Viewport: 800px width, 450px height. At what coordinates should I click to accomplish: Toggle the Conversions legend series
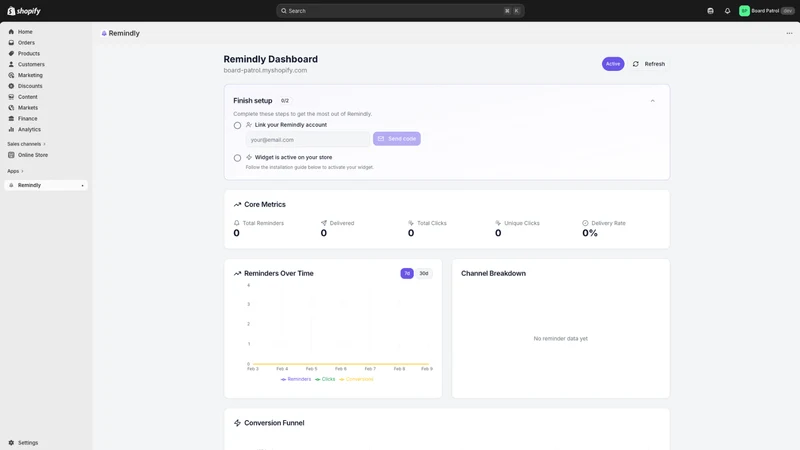[356, 379]
